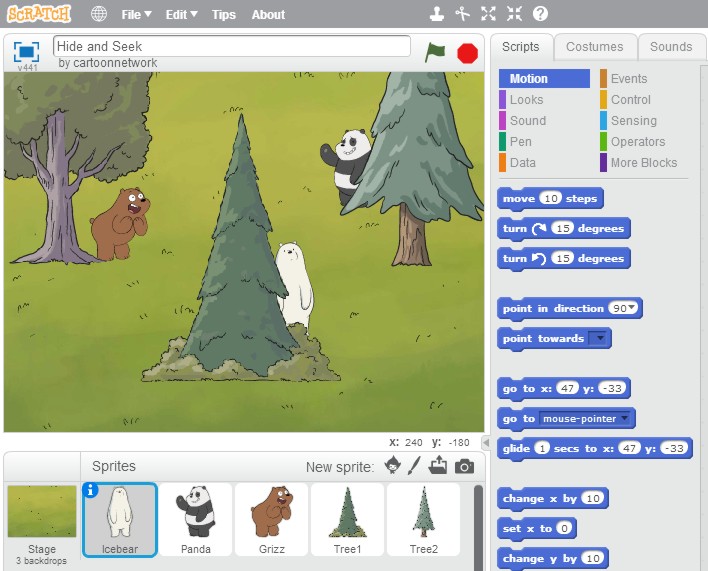Select the Delete scissors tool
Viewport: 708px width, 571px height.
pyautogui.click(x=462, y=14)
